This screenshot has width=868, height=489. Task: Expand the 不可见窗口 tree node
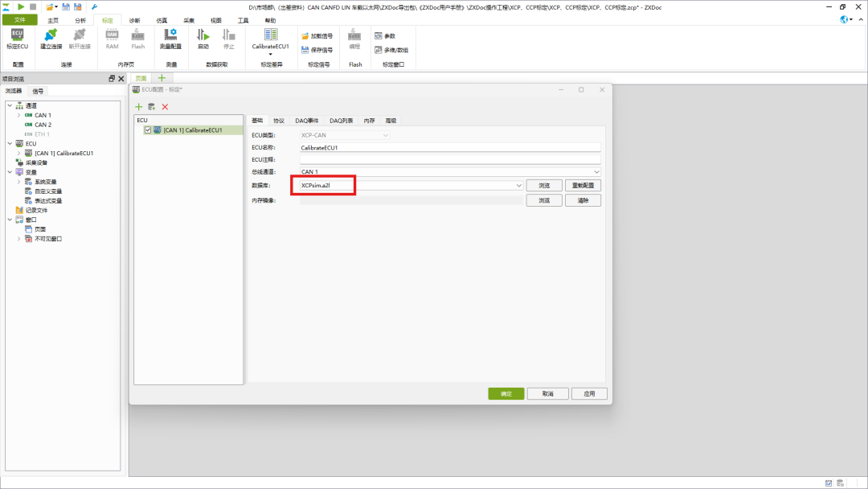(18, 239)
